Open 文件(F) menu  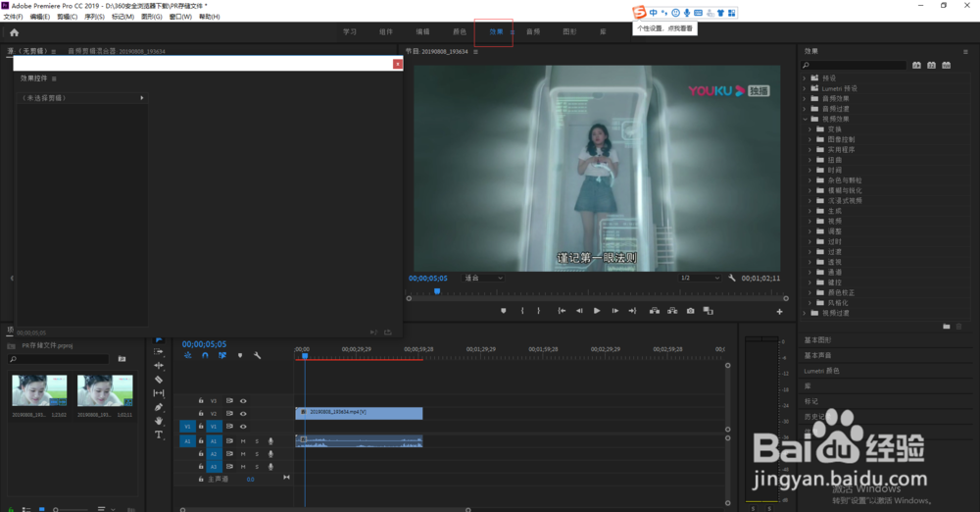13,17
